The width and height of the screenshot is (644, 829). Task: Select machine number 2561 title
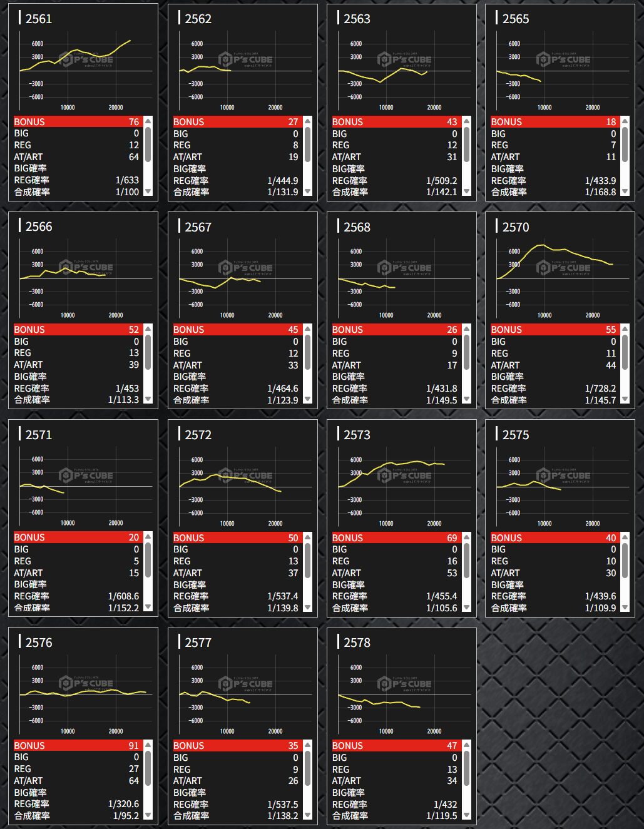(x=39, y=19)
